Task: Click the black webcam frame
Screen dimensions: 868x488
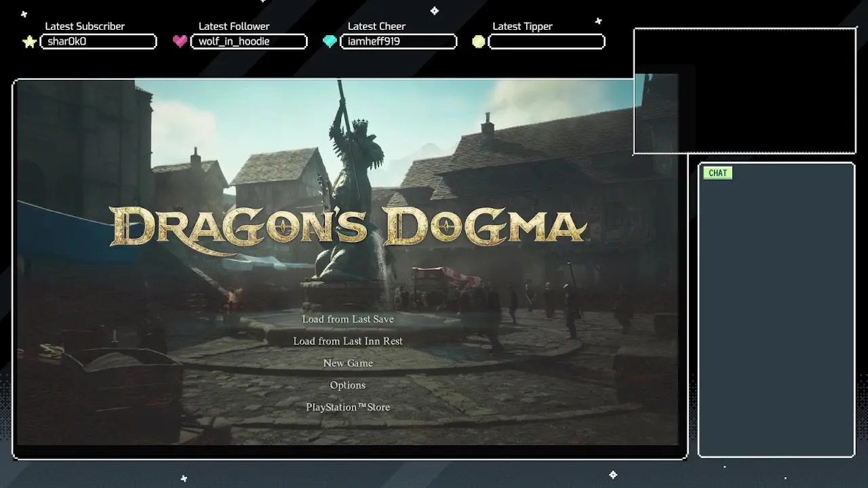Action: tap(745, 91)
